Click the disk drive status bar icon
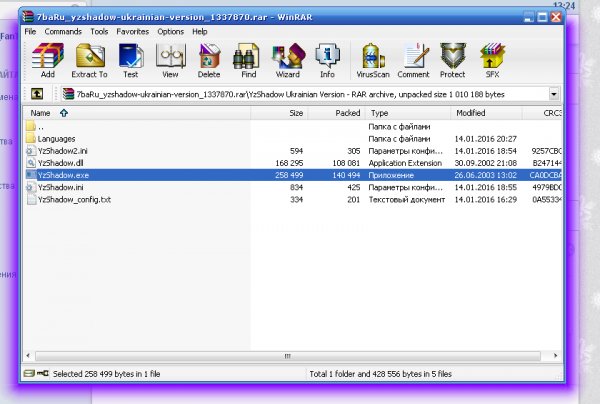600x404 pixels. pos(29,373)
